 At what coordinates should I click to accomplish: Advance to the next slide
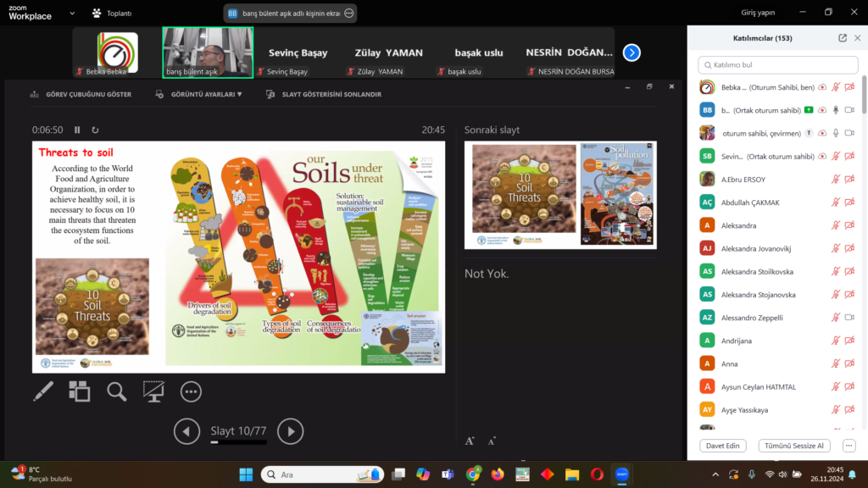point(290,431)
